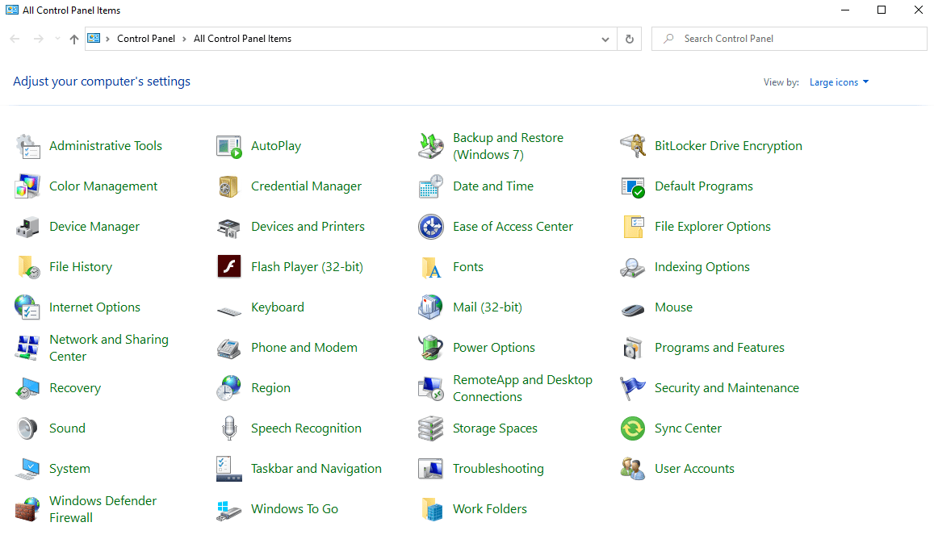
Task: Click the BitLocker Drive Encryption icon
Action: (x=633, y=146)
